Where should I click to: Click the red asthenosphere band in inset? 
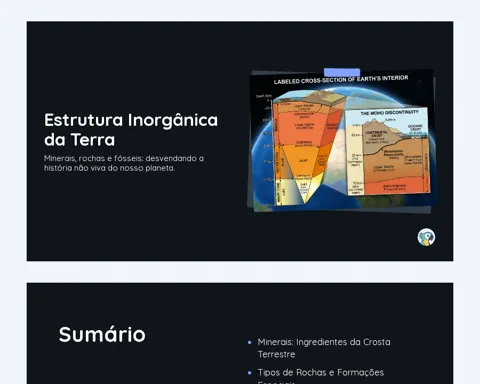pyautogui.click(x=394, y=187)
